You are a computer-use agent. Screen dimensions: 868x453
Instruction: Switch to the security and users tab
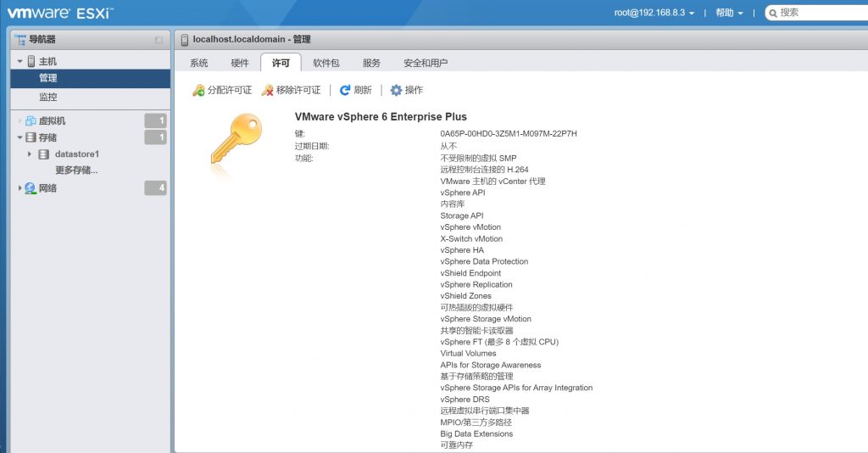(x=425, y=63)
